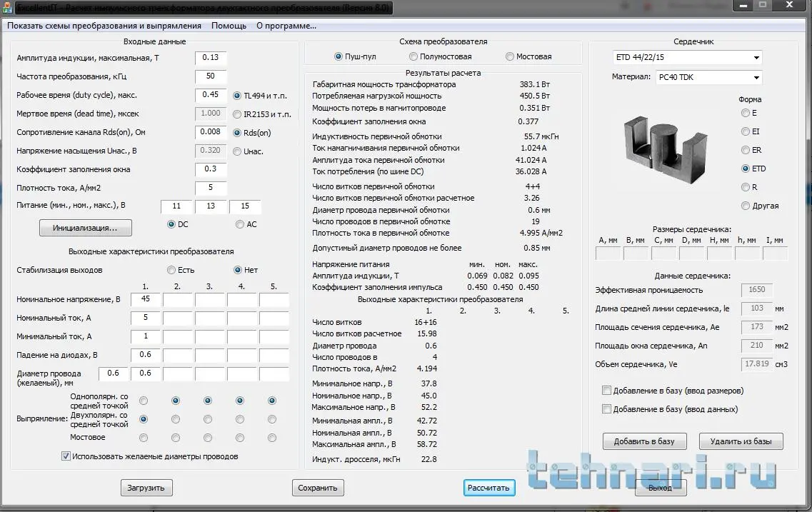Viewport: 812px width, 512px height.
Task: Enable output stabilization Есть
Action: click(x=181, y=270)
